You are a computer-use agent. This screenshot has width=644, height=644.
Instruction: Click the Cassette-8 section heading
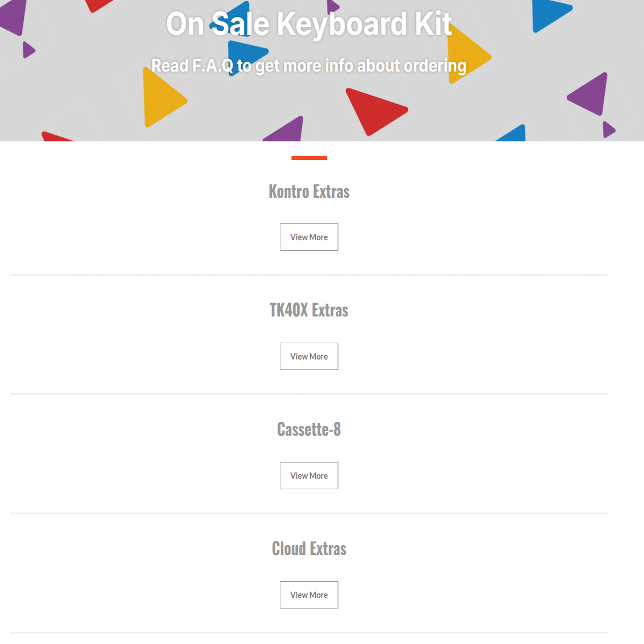pos(309,429)
